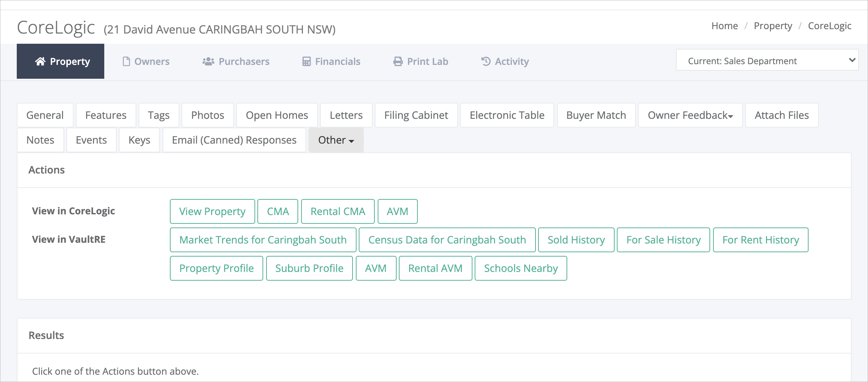Click the Property breadcrumb link
This screenshot has height=382, width=868.
(773, 26)
